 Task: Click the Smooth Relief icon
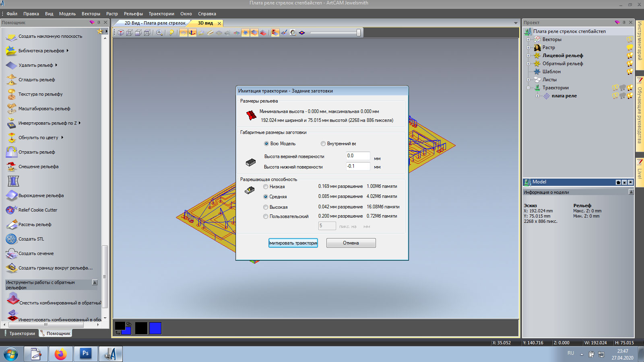click(x=12, y=80)
